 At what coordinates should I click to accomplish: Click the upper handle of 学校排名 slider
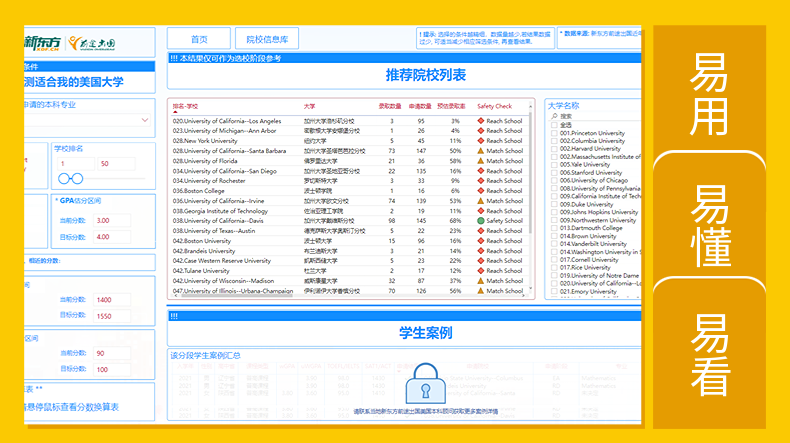tap(77, 178)
